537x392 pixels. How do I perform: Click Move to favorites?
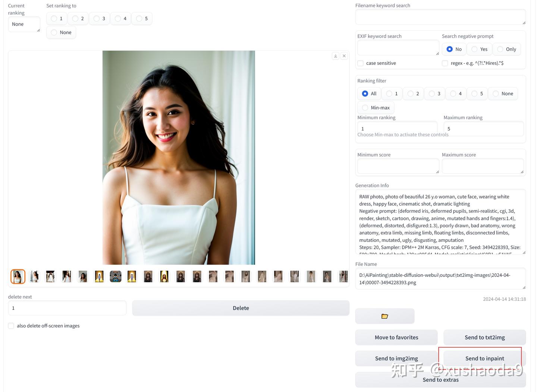[396, 337]
